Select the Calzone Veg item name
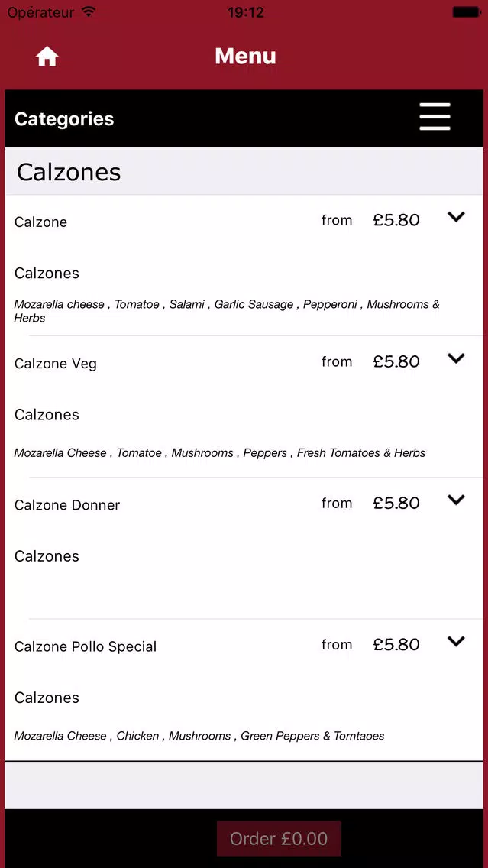 [x=55, y=364]
